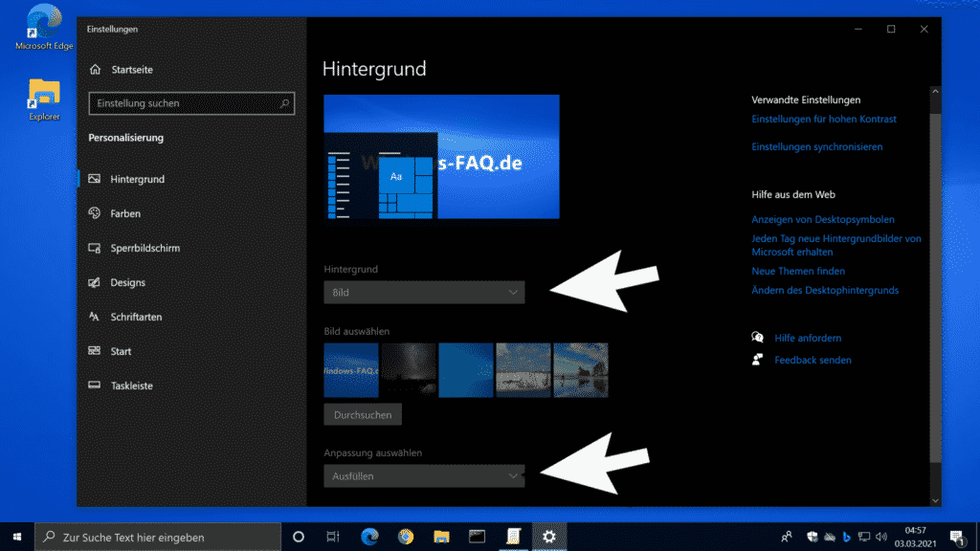Open the Hintergrund dropdown showing Bild

click(x=424, y=293)
